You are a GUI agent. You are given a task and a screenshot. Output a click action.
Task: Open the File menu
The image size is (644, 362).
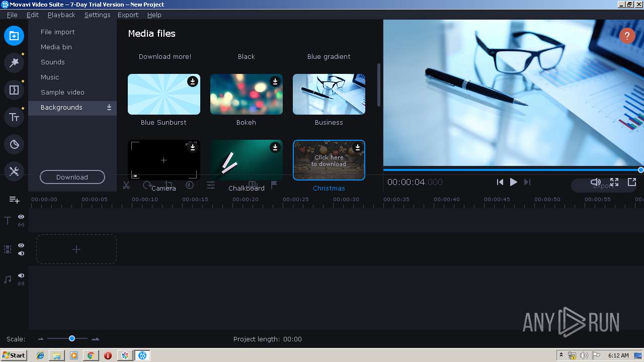click(12, 15)
